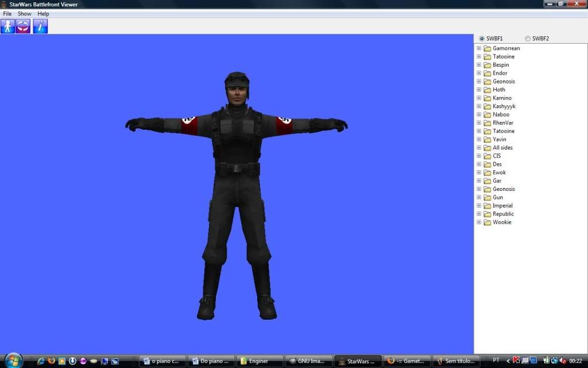Click the folder icon beside Bespin

487,65
